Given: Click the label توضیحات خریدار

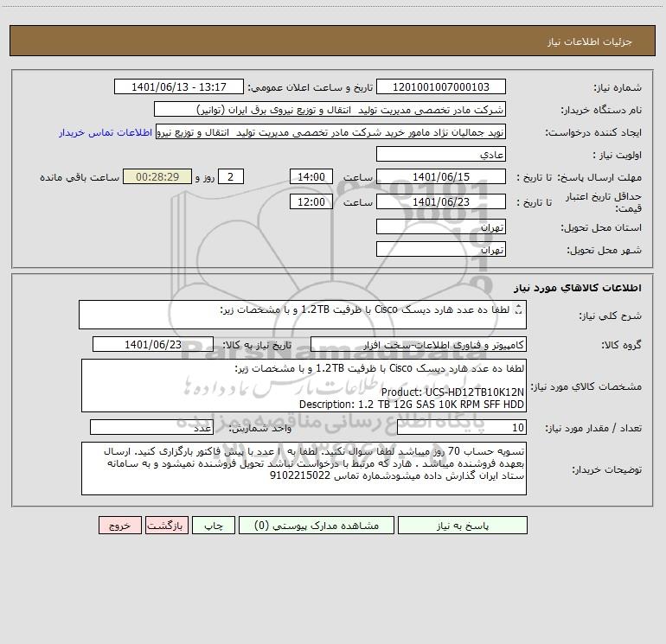Looking at the screenshot, I should 606,469.
